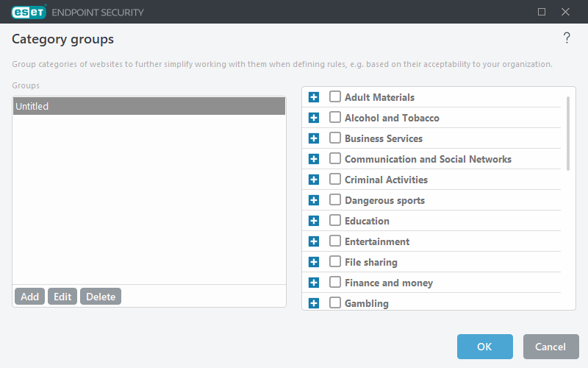Expand the Alcohol and Tobacco category
Image resolution: width=588 pixels, height=368 pixels.
click(314, 118)
